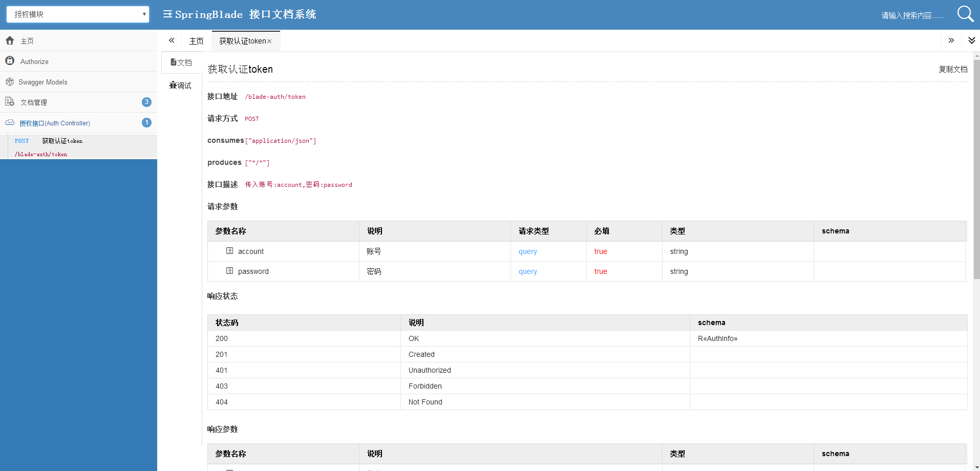This screenshot has width=980, height=471.
Task: Select the 文档 document panel icon
Action: (x=174, y=62)
